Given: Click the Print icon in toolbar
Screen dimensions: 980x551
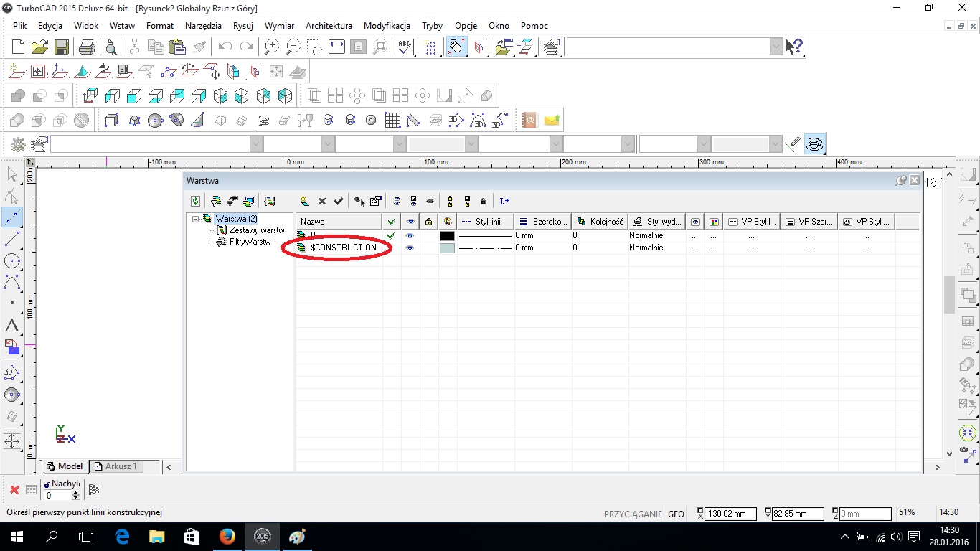Looking at the screenshot, I should 87,47.
